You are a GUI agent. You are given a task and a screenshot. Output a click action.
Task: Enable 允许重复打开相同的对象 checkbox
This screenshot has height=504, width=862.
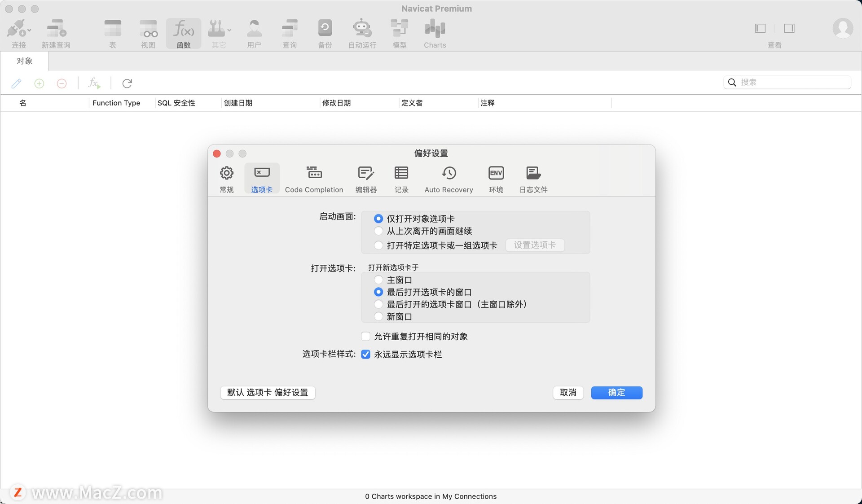[366, 336]
